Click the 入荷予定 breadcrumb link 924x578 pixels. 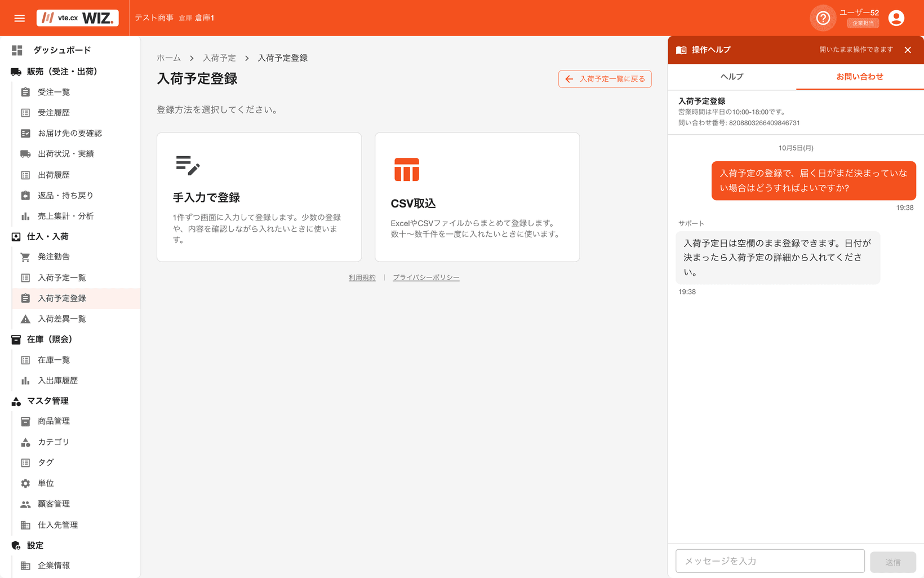(x=219, y=58)
